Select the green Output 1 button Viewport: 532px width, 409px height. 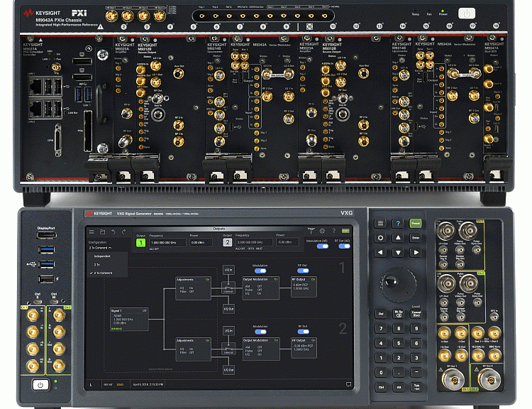[x=140, y=243]
